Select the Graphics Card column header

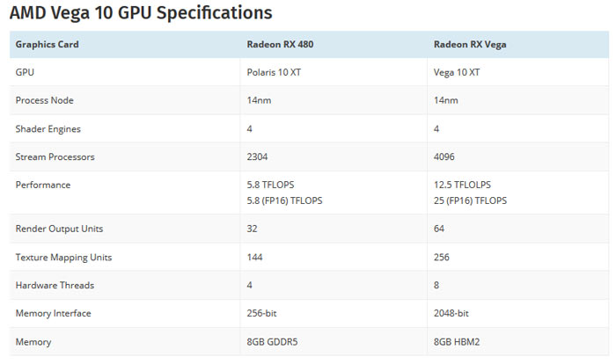click(x=47, y=44)
